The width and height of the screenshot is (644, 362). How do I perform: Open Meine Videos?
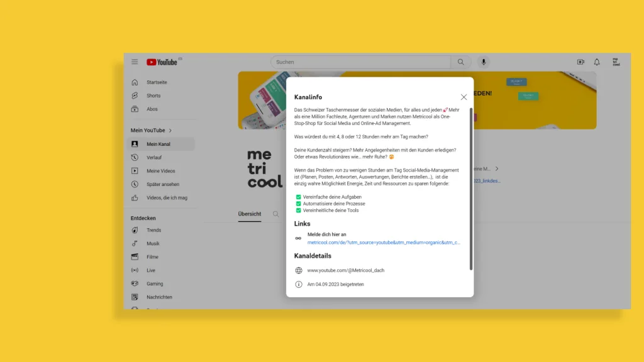tap(161, 171)
